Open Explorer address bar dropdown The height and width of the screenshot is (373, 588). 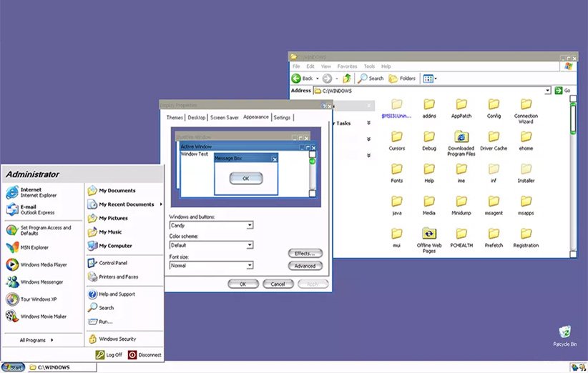pyautogui.click(x=547, y=90)
